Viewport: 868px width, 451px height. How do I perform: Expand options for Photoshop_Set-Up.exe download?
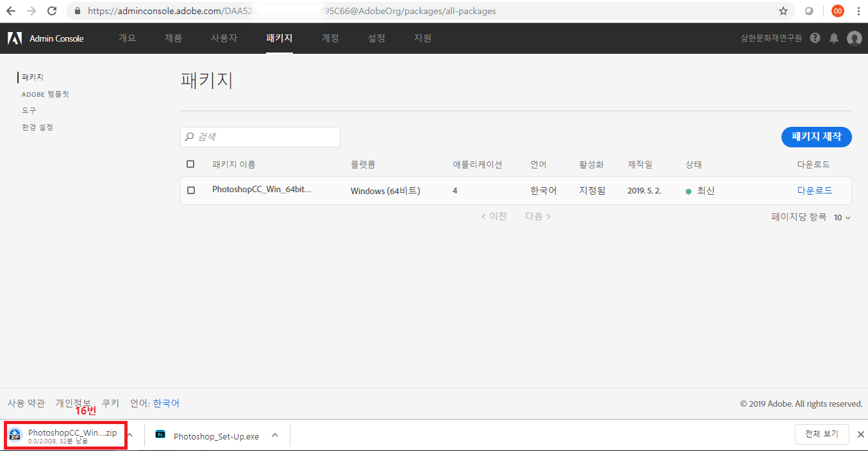click(275, 435)
